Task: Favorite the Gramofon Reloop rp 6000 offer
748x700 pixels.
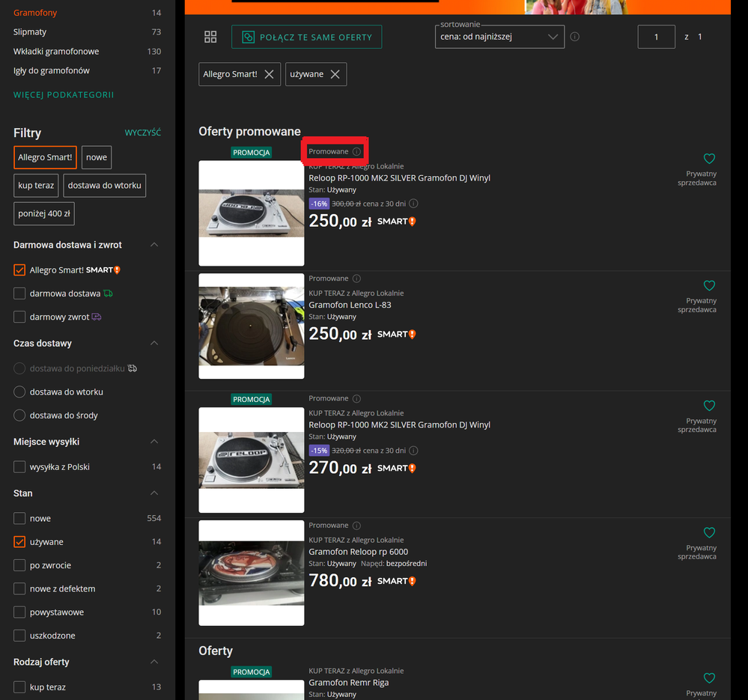Action: click(x=709, y=533)
